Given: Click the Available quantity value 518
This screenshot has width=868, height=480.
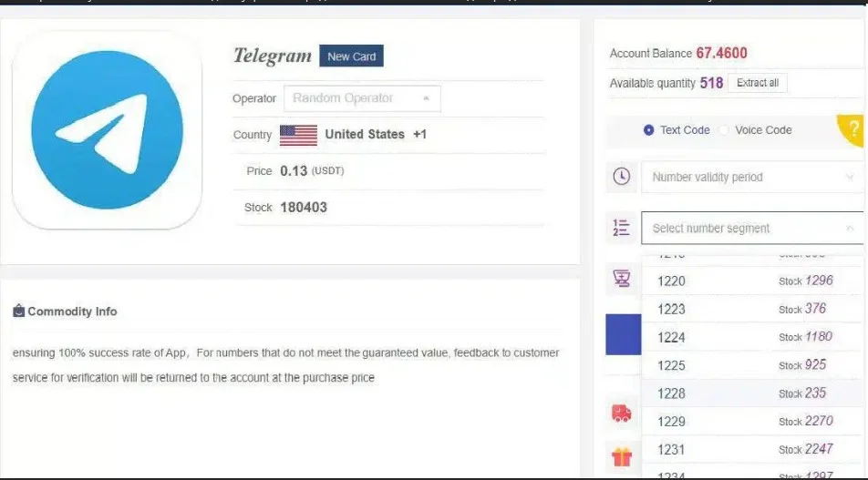Looking at the screenshot, I should click(711, 83).
